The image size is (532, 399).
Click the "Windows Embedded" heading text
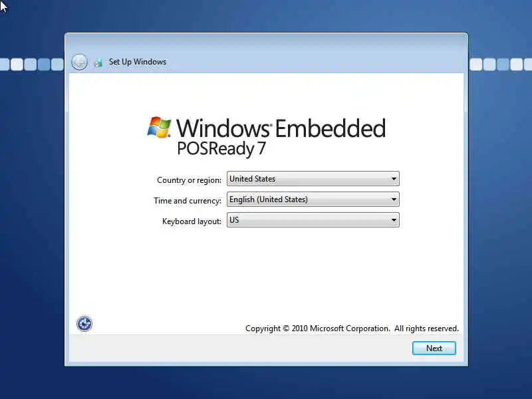(x=281, y=128)
